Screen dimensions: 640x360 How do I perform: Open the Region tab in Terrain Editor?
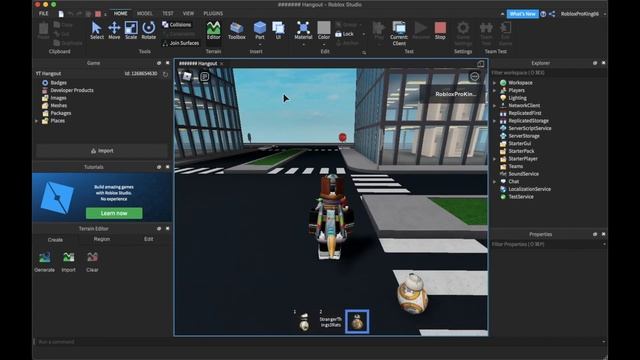pos(102,239)
